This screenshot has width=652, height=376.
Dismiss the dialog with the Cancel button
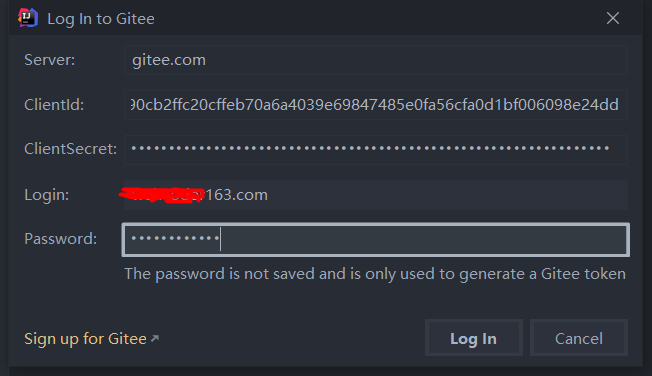pyautogui.click(x=579, y=338)
